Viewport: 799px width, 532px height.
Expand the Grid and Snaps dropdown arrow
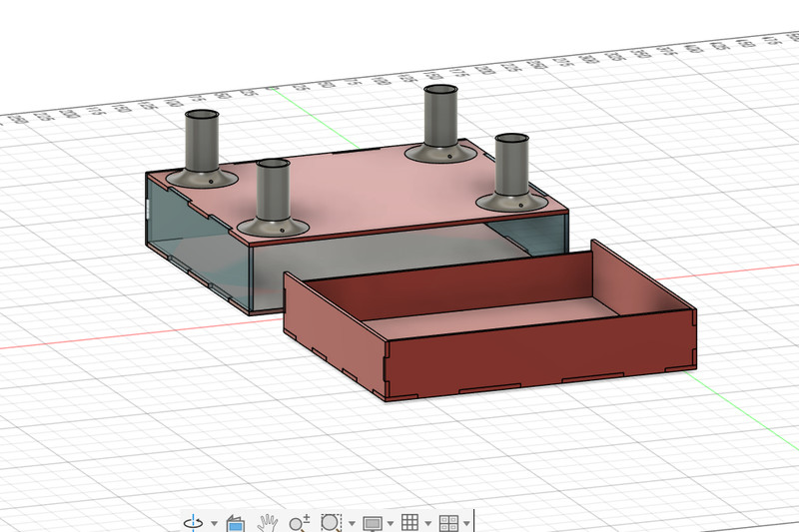click(x=428, y=523)
